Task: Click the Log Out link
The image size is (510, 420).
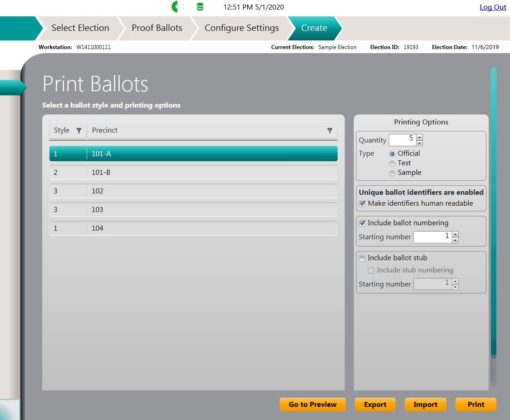Action: coord(493,7)
